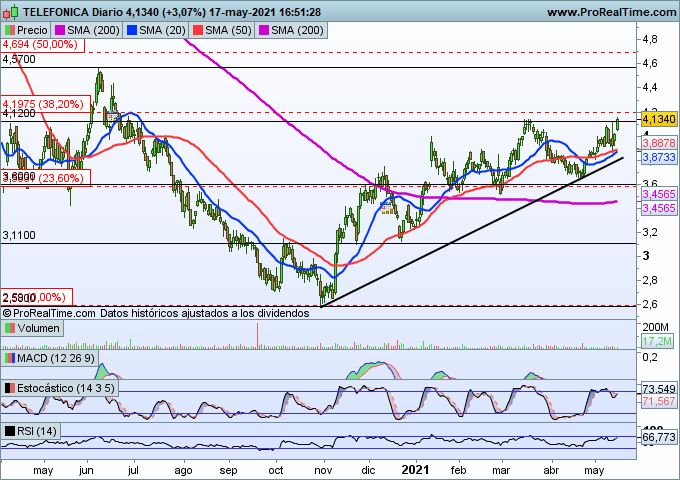Click the 66,773 RSI value tag
This screenshot has width=680, height=480.
(659, 437)
